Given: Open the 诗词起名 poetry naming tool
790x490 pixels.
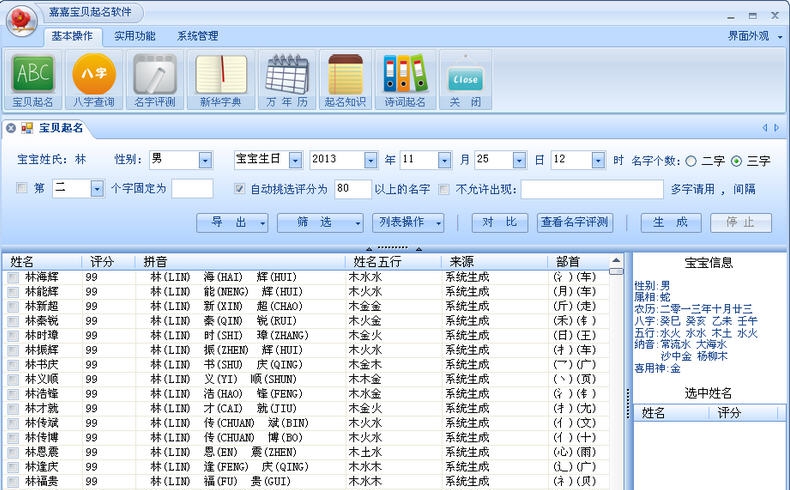Looking at the screenshot, I should [x=405, y=79].
